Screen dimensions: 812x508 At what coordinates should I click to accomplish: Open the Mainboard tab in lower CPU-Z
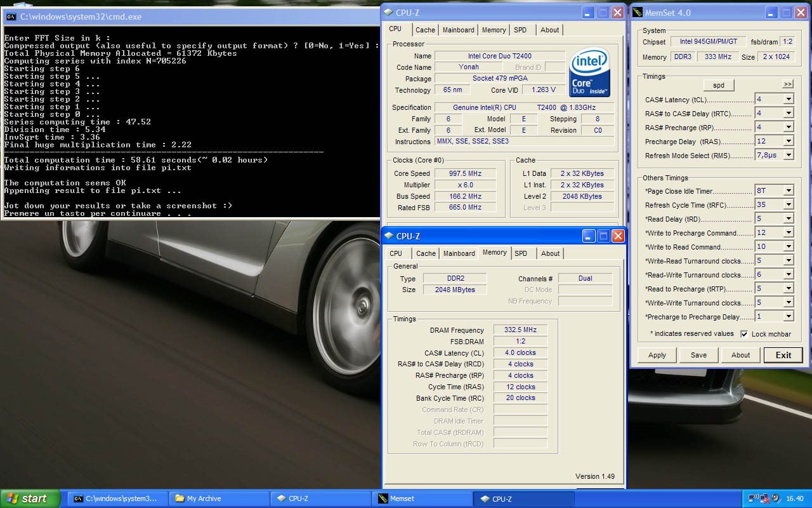pyautogui.click(x=459, y=253)
